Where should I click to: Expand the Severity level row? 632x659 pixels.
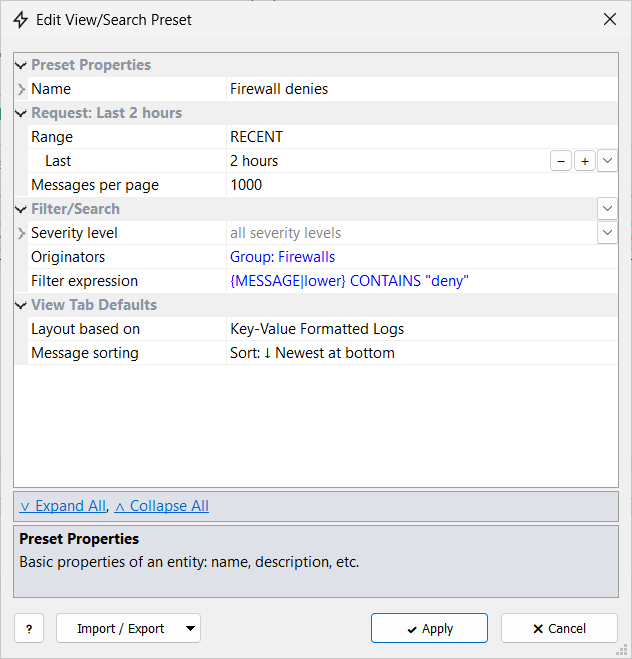point(21,233)
